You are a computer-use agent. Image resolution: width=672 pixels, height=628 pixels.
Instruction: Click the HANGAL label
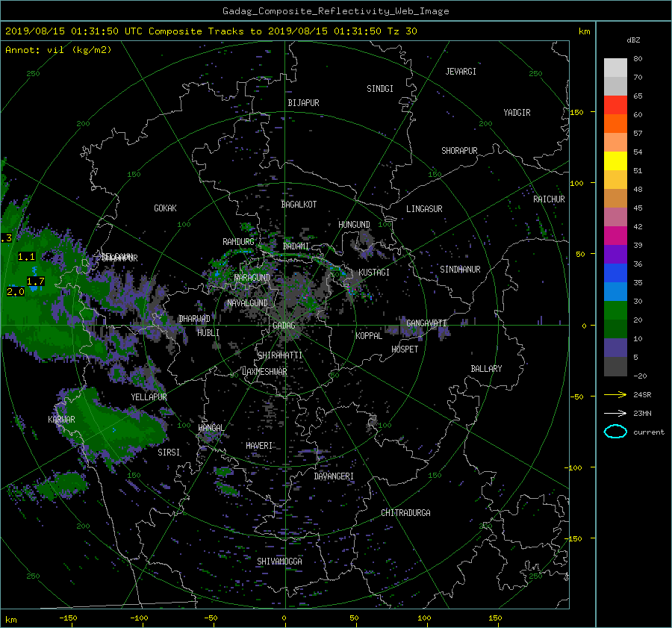(211, 428)
